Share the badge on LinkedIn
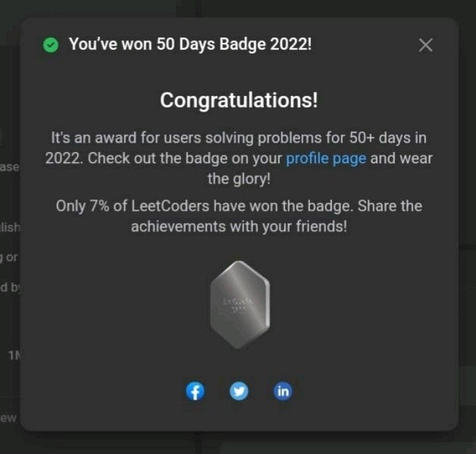This screenshot has width=476, height=454. [283, 391]
